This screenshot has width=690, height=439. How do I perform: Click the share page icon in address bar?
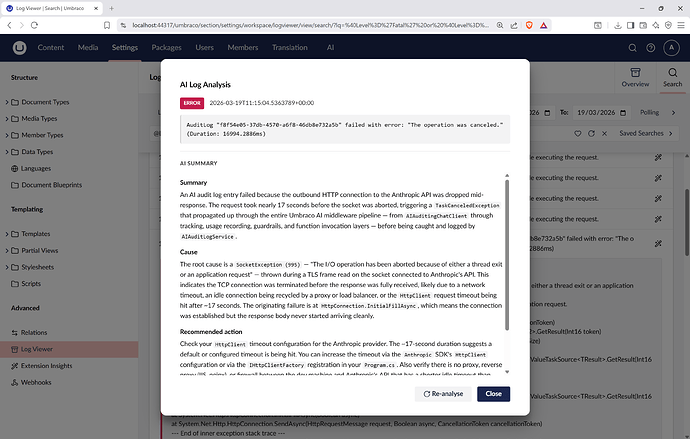click(514, 26)
